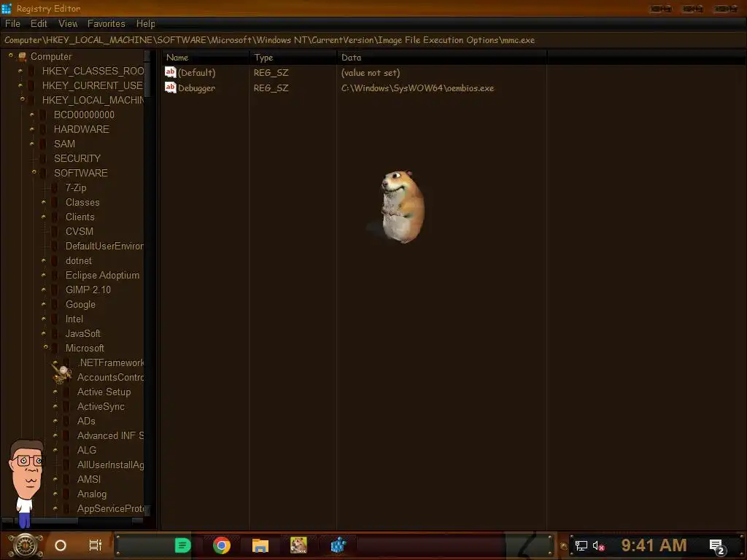
Task: Collapse HKEY_LOCAL_MACHINE node
Action: (x=22, y=99)
